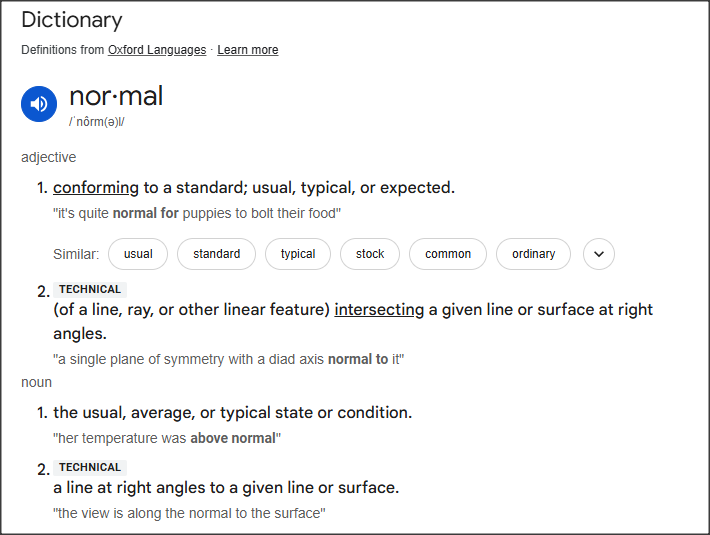The height and width of the screenshot is (535, 710).
Task: Click the example sentence about puppies
Action: (x=197, y=213)
